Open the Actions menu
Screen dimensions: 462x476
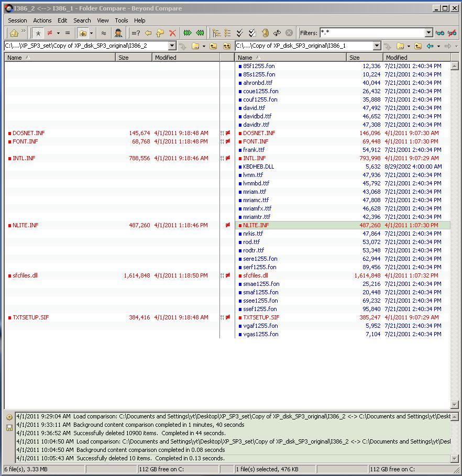(42, 20)
